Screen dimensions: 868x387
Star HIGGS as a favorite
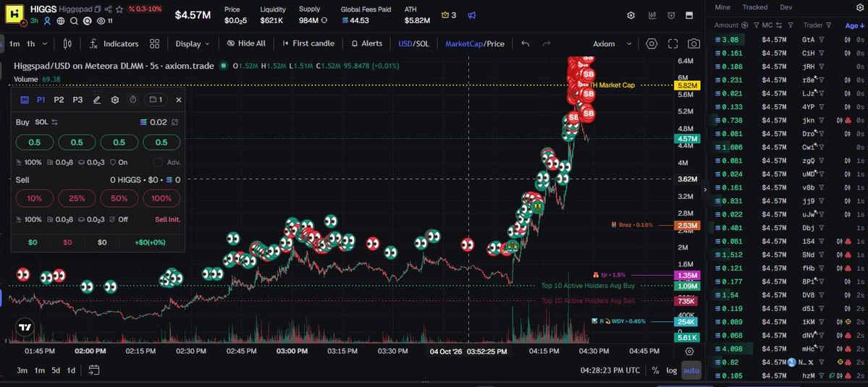click(119, 9)
